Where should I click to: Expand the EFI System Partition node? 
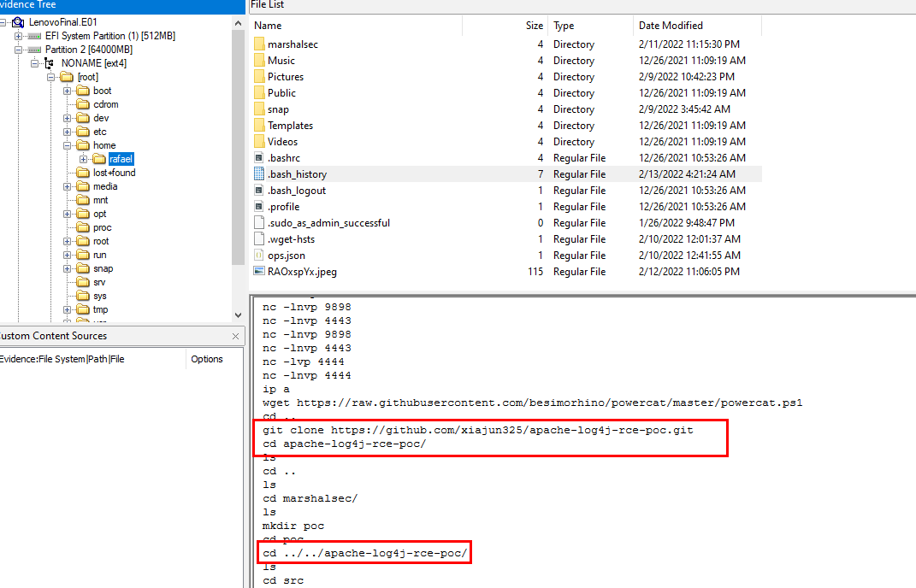pyautogui.click(x=18, y=36)
